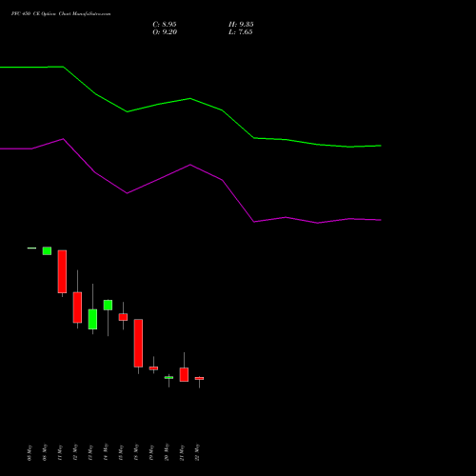The height and width of the screenshot is (476, 476).
Task: Click the red candle body above 21 May
Action: click(184, 374)
